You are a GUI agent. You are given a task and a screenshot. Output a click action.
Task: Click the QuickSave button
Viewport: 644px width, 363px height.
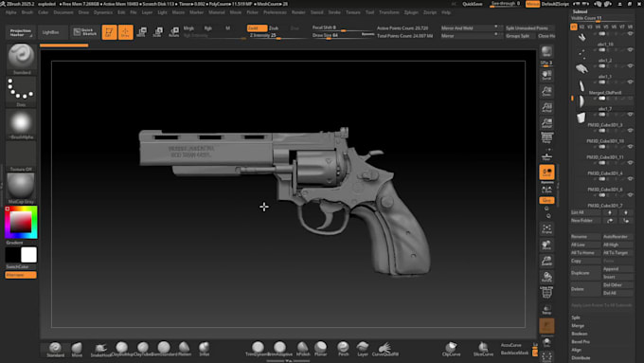[x=473, y=4]
